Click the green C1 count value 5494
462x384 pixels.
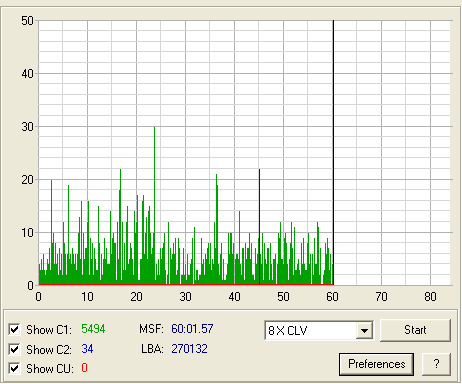pyautogui.click(x=93, y=329)
